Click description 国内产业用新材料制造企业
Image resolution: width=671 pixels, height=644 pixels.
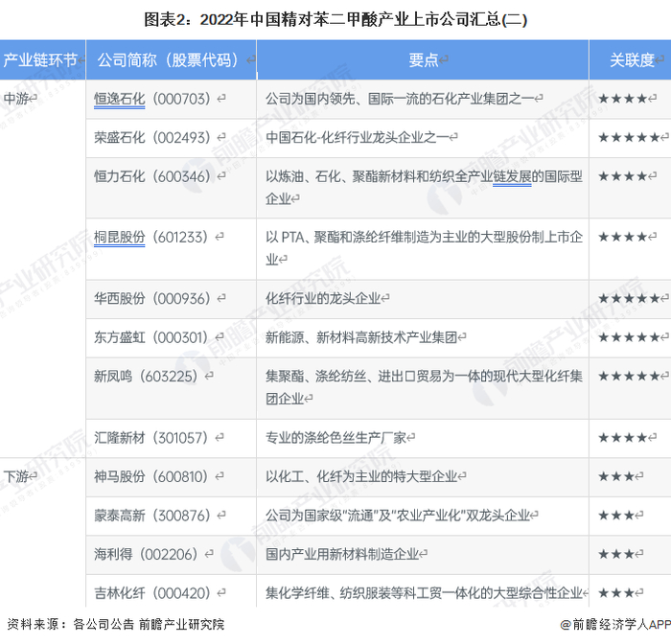coord(342,554)
